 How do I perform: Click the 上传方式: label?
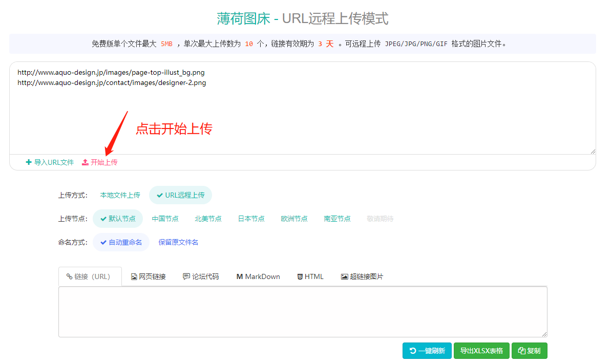tap(73, 195)
